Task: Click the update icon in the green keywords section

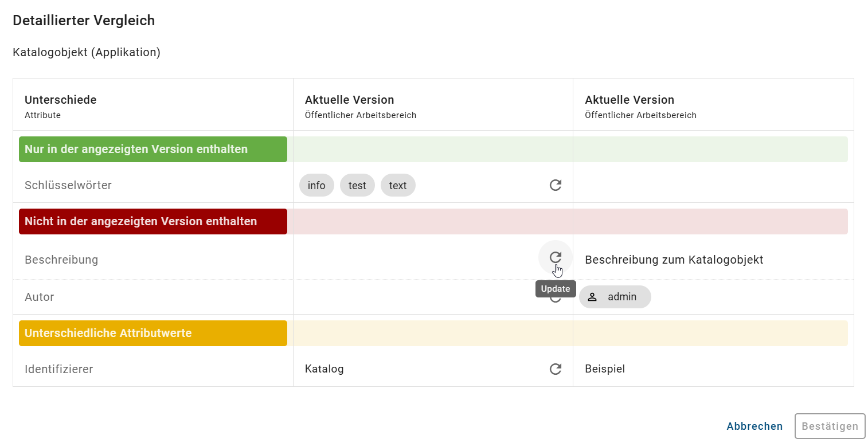Action: click(x=555, y=185)
